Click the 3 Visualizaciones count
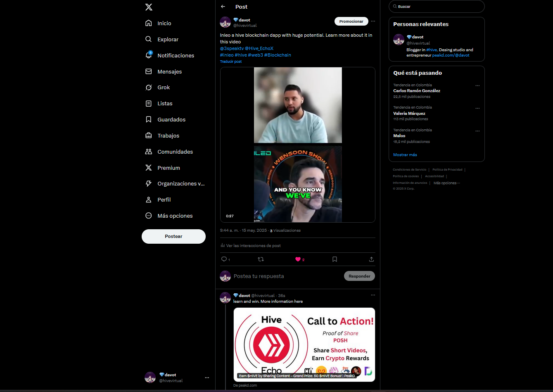This screenshot has width=553, height=392. pyautogui.click(x=285, y=230)
